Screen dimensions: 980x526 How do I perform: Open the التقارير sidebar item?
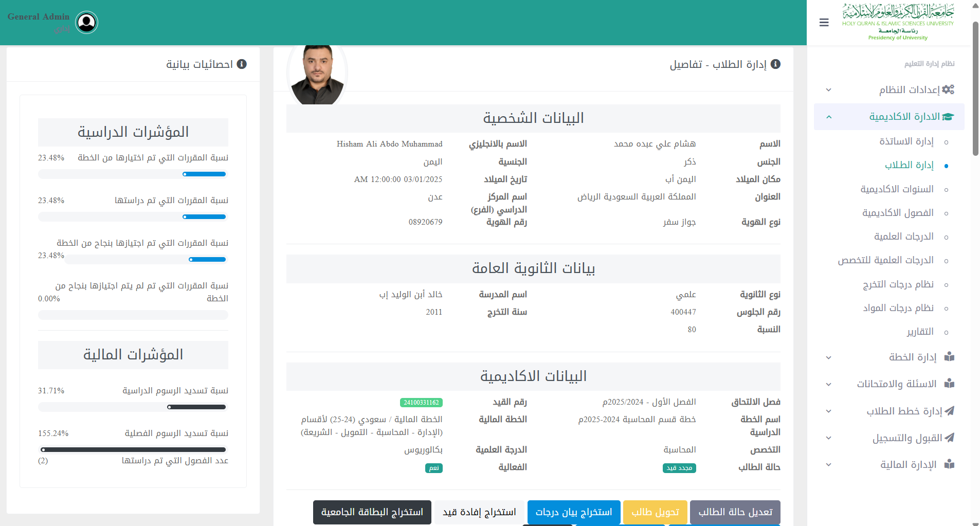[x=920, y=332]
